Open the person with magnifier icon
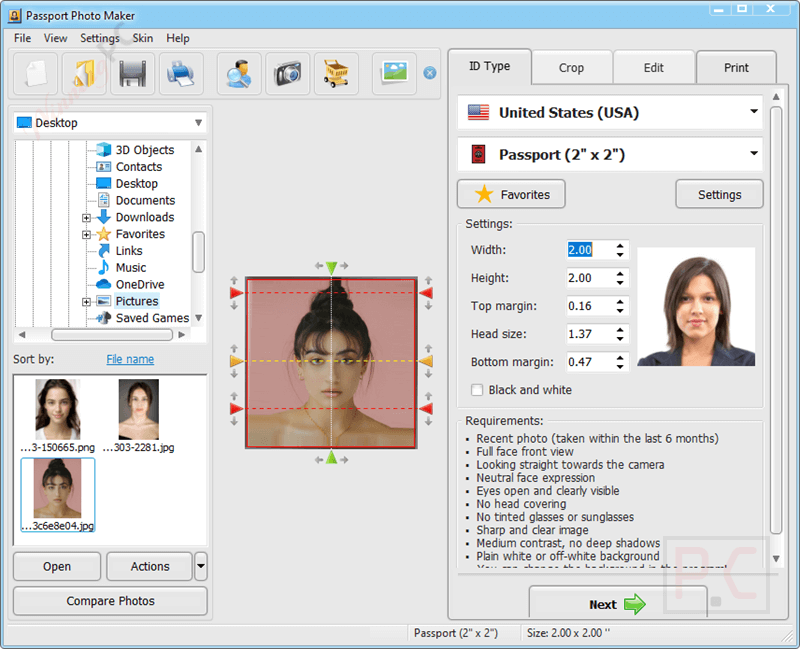This screenshot has height=649, width=800. (239, 74)
